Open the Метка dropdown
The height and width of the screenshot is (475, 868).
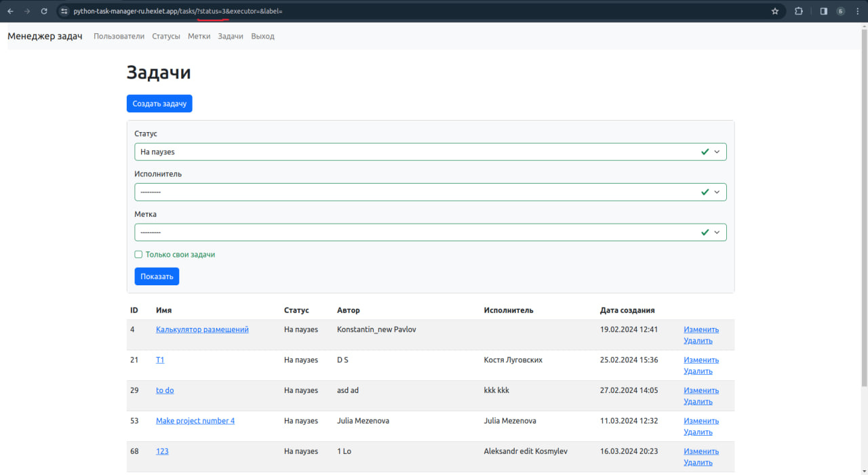click(431, 232)
